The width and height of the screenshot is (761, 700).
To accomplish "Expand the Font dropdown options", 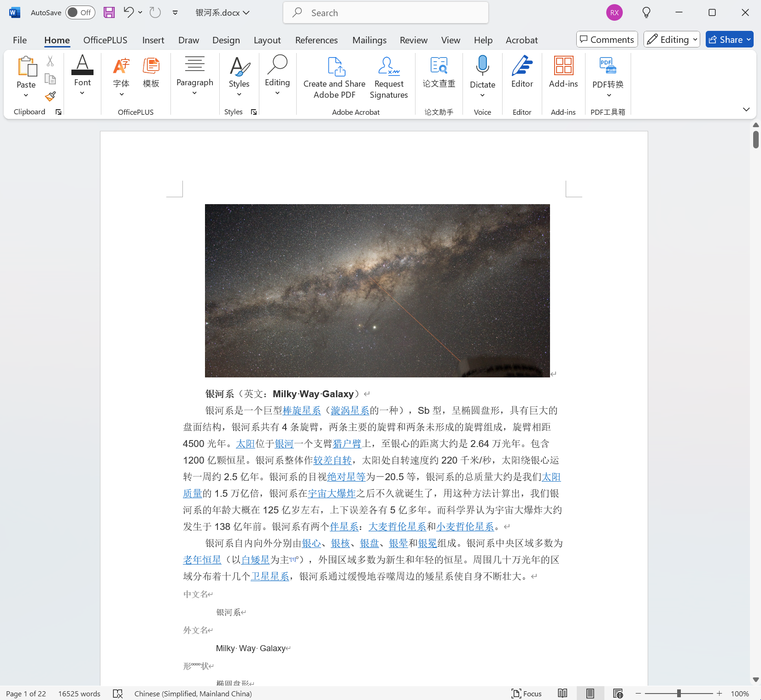I will tap(82, 92).
